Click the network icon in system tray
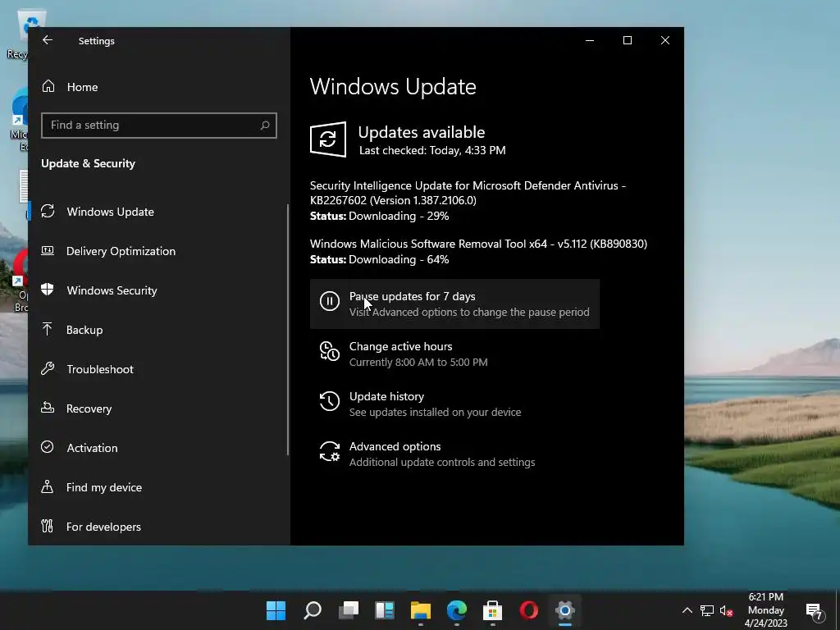The height and width of the screenshot is (630, 840). [x=706, y=610]
